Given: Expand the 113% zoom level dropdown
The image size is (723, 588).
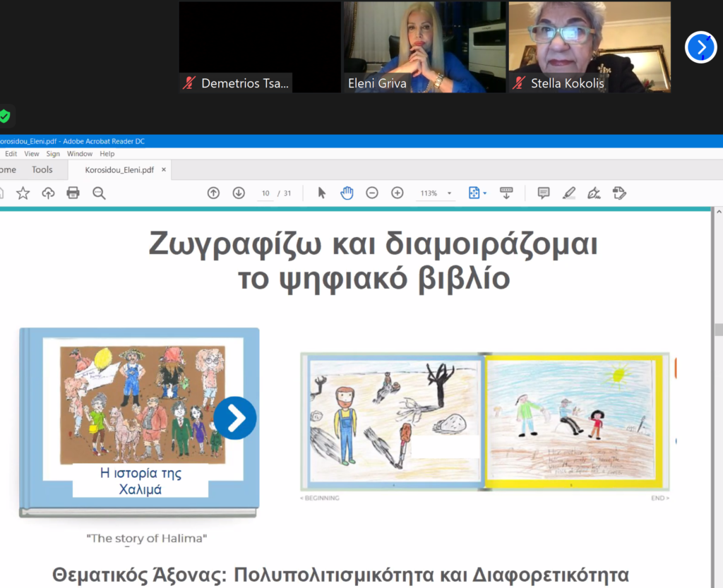Looking at the screenshot, I should (449, 193).
